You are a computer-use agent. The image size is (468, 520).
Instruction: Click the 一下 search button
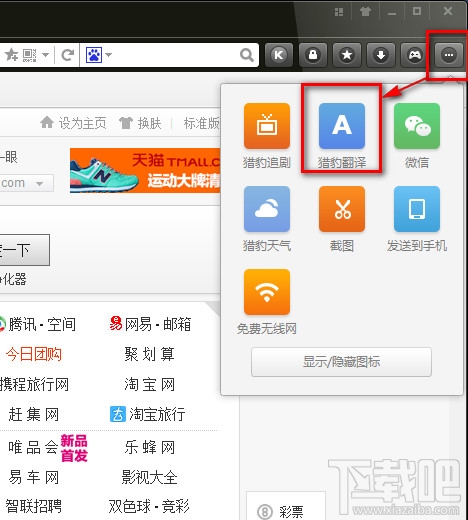[24, 250]
